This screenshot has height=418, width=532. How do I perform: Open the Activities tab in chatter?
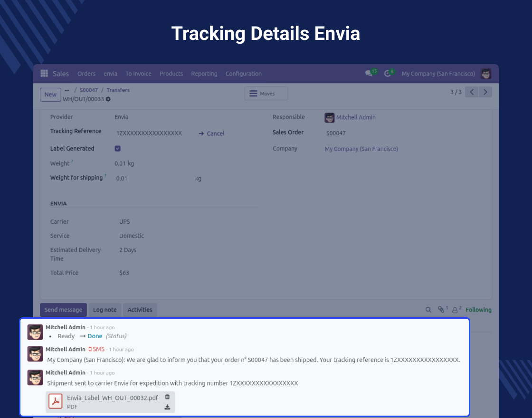click(x=140, y=310)
